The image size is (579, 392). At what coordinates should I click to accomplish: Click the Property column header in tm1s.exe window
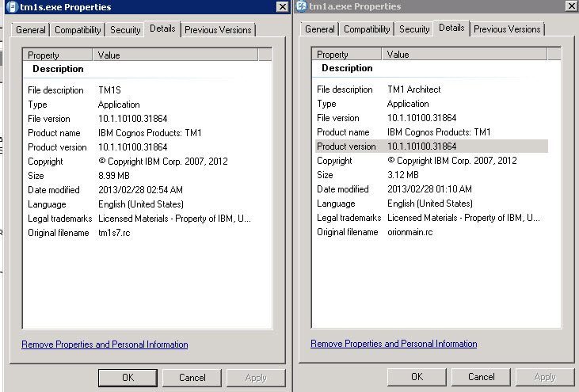pyautogui.click(x=58, y=55)
